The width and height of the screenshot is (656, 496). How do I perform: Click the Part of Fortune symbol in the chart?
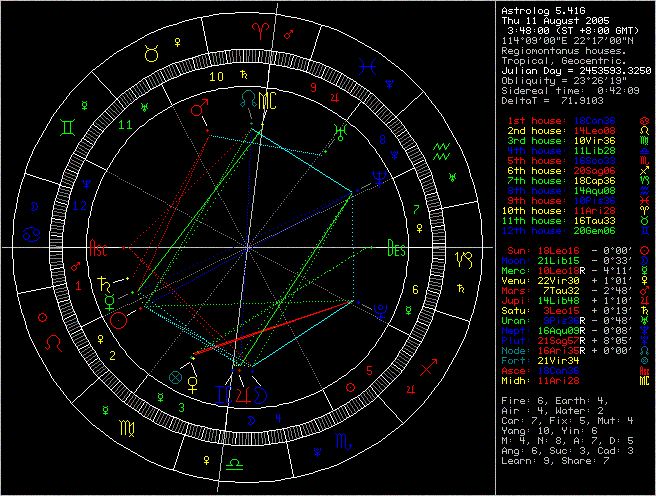[177, 377]
